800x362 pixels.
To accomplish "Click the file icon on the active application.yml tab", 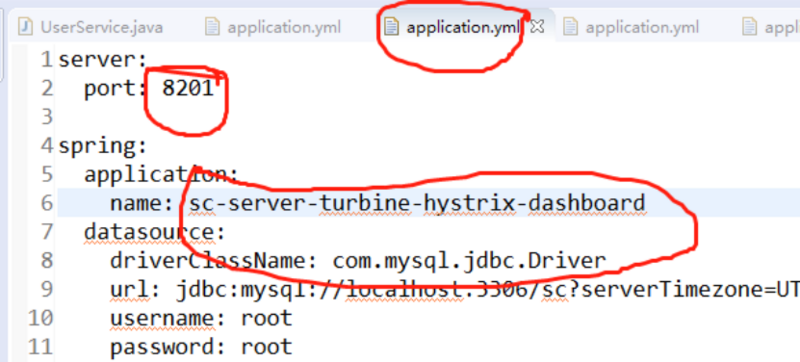I will [x=391, y=27].
